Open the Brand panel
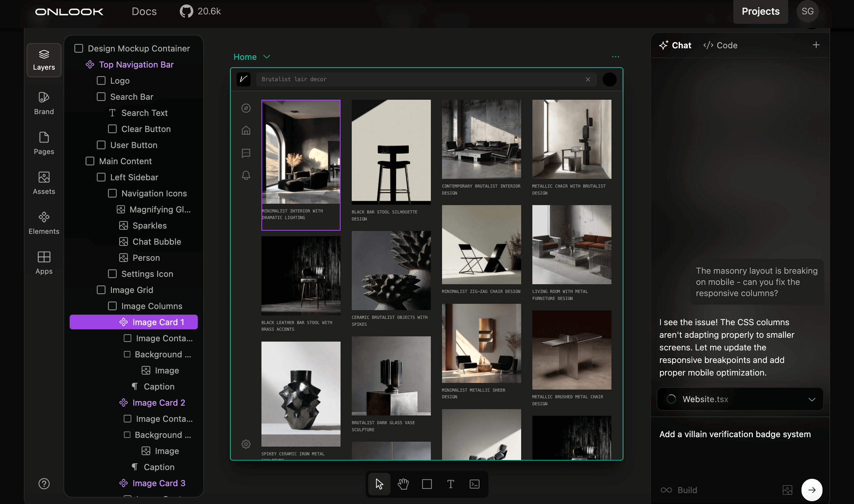The width and height of the screenshot is (854, 504). tap(44, 103)
